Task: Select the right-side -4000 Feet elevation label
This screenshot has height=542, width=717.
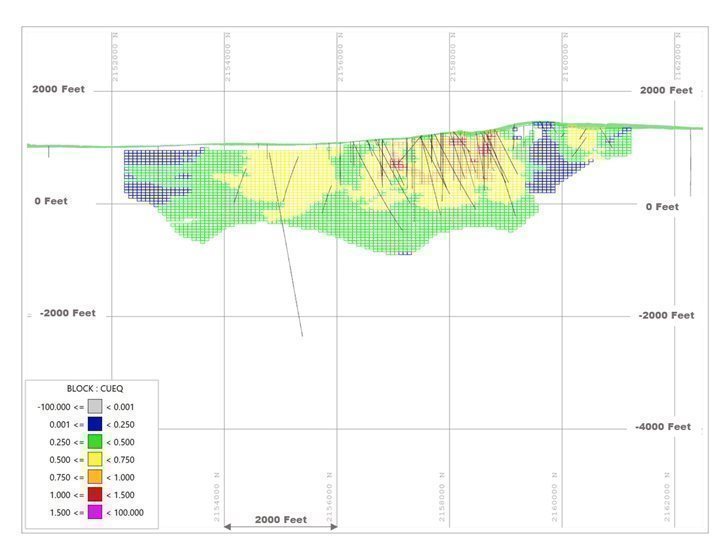Action: pos(662,427)
